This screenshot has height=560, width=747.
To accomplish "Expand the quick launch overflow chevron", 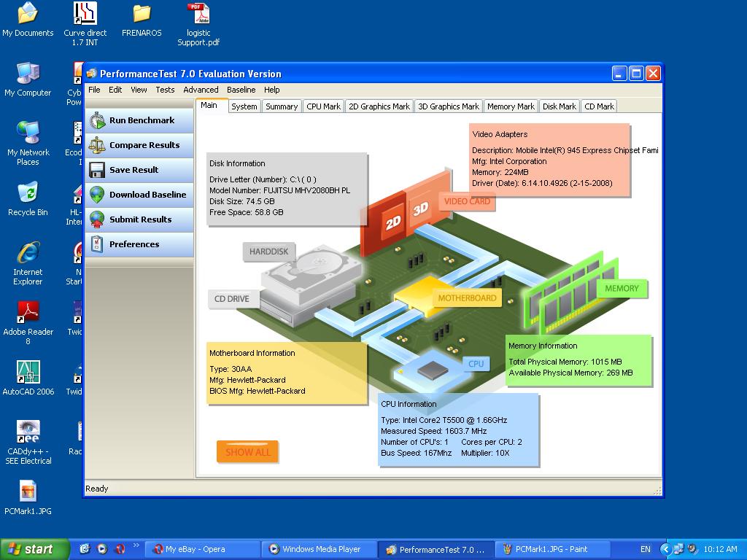I will (136, 545).
